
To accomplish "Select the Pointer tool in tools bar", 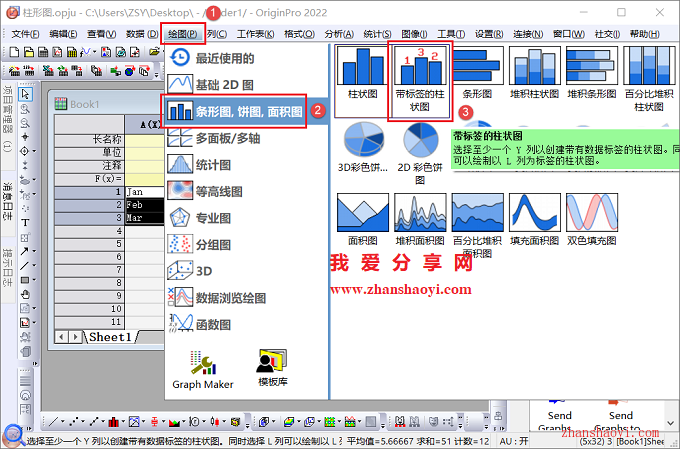I will pos(25,94).
